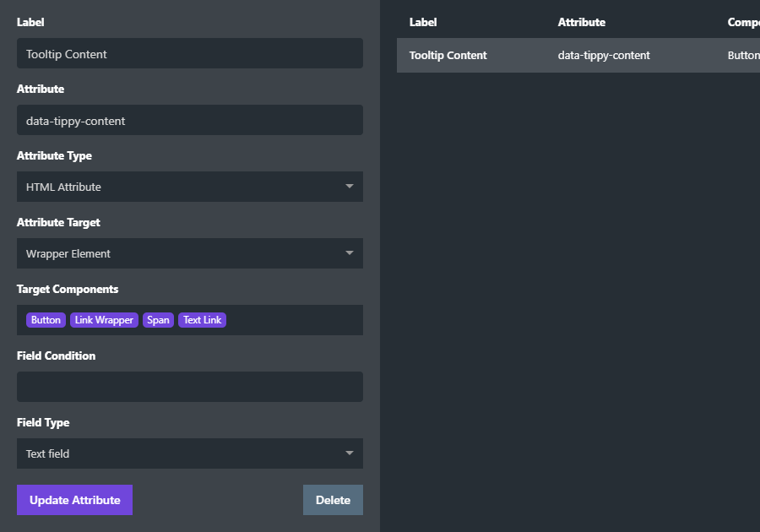Expand the Attribute Target dropdown arrow
This screenshot has height=532, width=760.
pos(349,253)
